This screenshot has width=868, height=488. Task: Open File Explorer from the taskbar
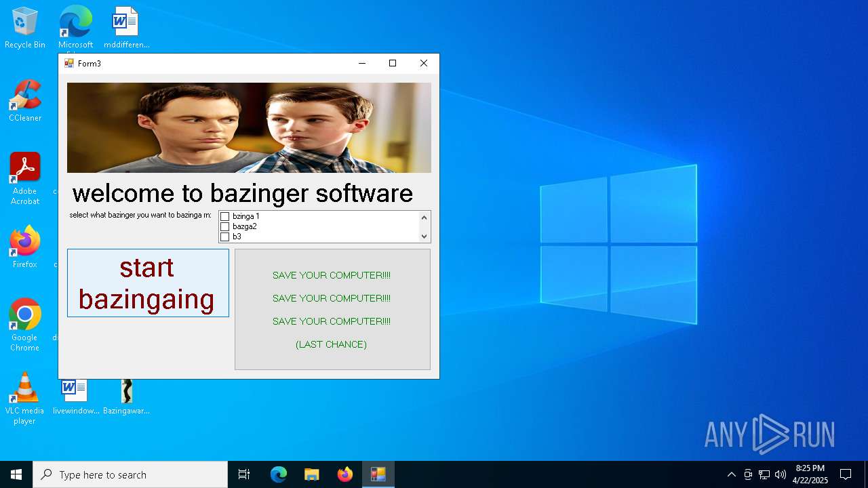[x=312, y=474]
